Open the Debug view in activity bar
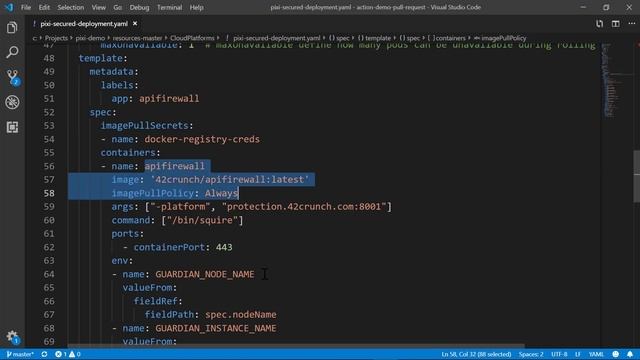Viewport: 640px width, 360px height. 12,102
